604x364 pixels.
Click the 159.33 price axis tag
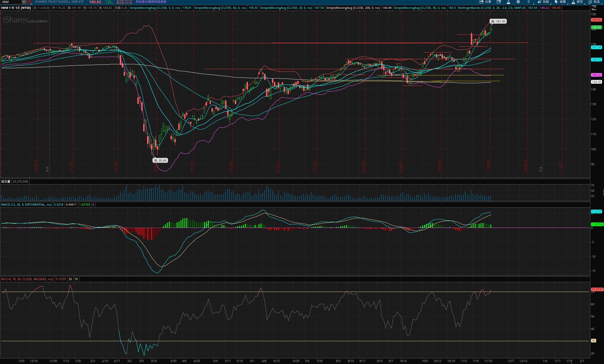[596, 60]
